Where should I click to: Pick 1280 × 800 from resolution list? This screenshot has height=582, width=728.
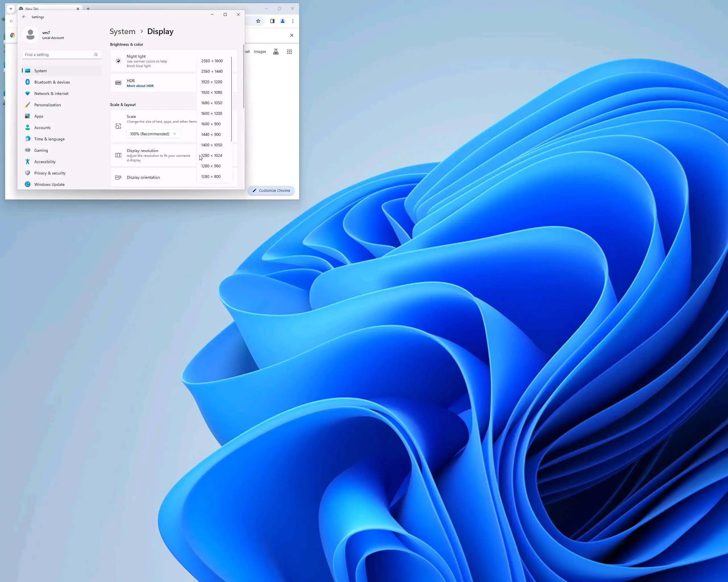tap(211, 176)
